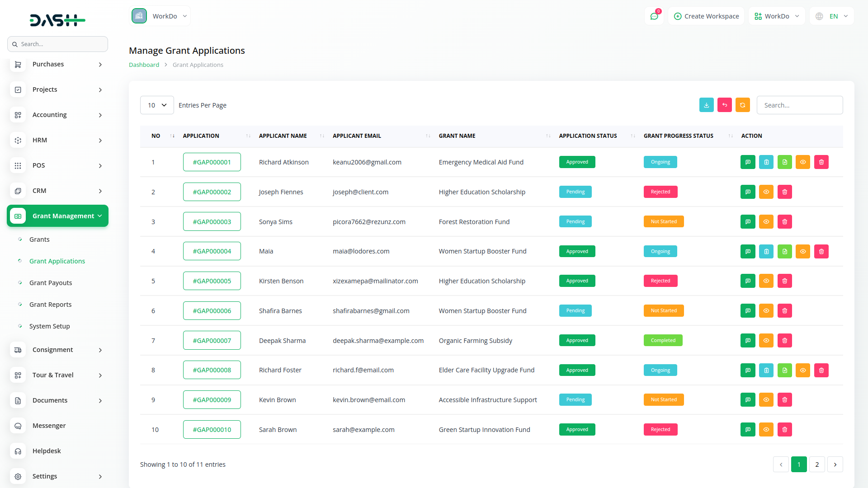Click the file upload icon for Richard Foster
The height and width of the screenshot is (488, 868).
[x=784, y=370]
